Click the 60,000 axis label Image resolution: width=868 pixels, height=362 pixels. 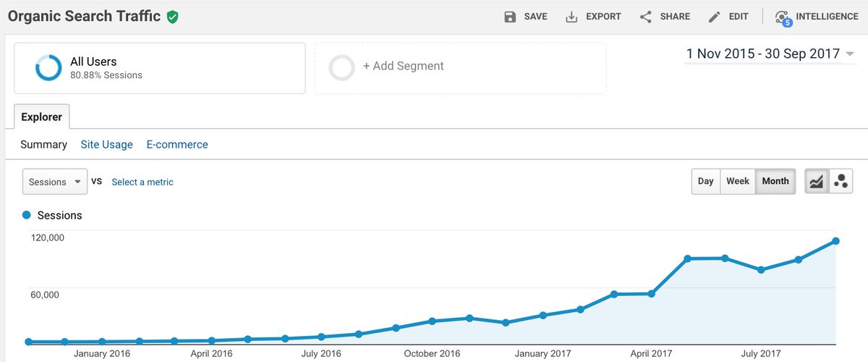[45, 295]
